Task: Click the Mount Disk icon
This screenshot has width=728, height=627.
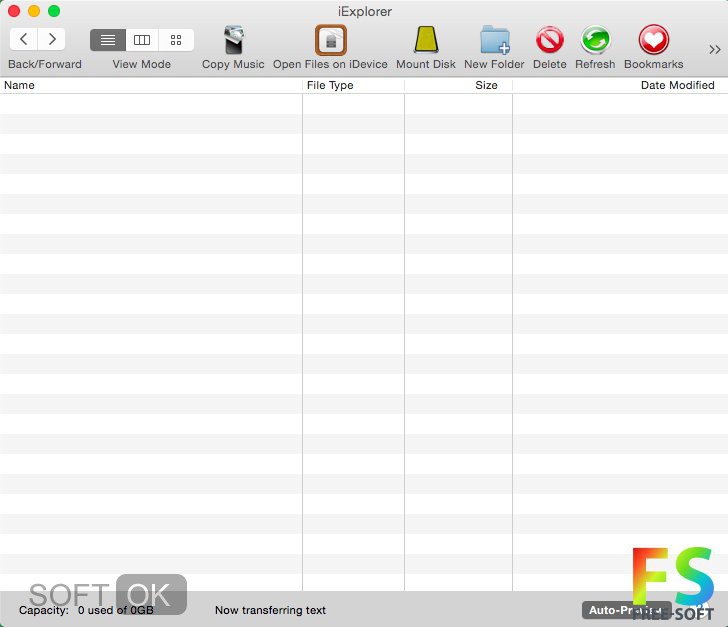Action: pyautogui.click(x=426, y=40)
